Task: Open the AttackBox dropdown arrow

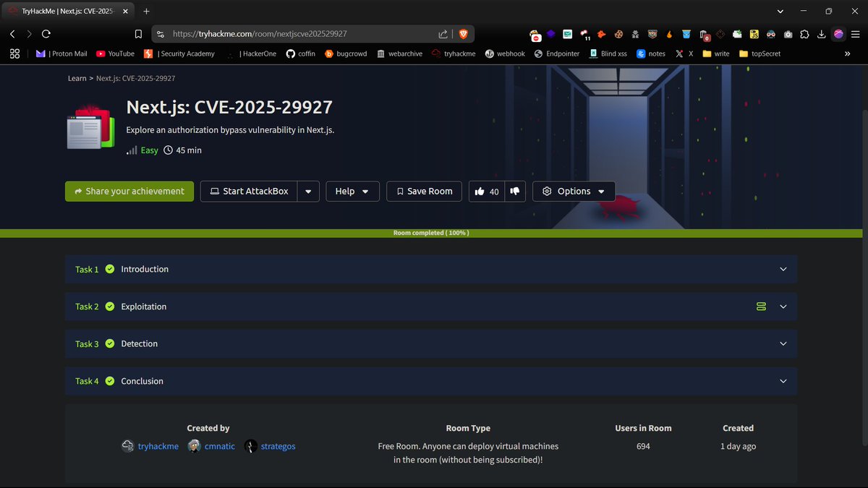Action: (308, 192)
